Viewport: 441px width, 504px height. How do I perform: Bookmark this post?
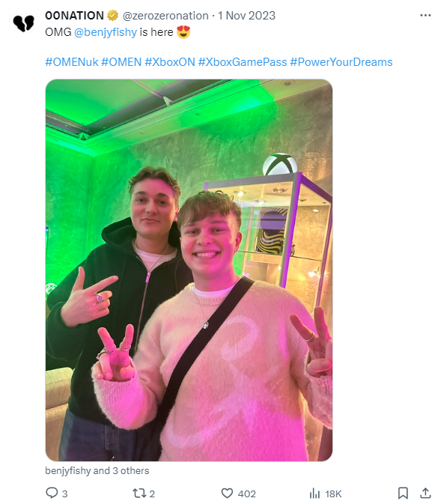(403, 493)
